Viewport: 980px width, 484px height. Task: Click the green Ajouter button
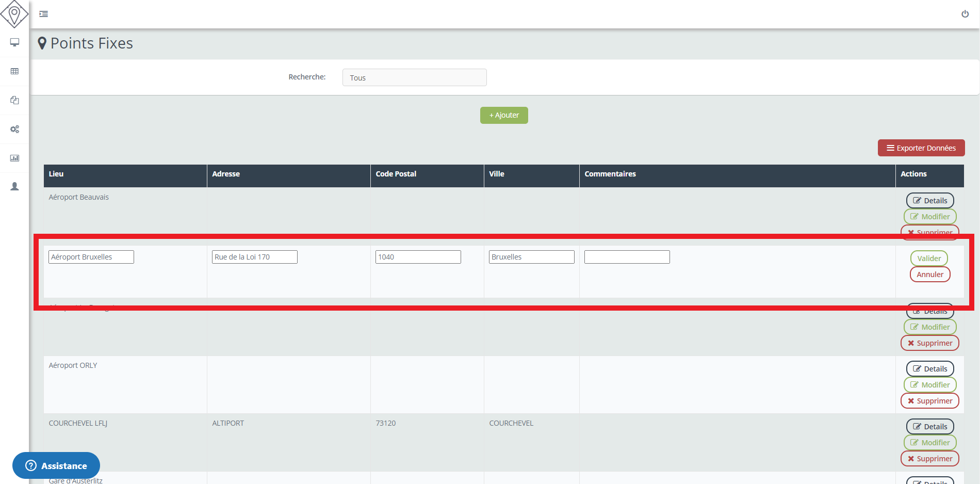(504, 115)
